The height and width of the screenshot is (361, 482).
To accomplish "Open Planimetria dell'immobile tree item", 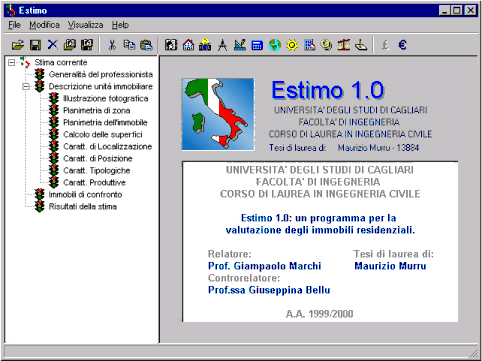I will point(105,123).
